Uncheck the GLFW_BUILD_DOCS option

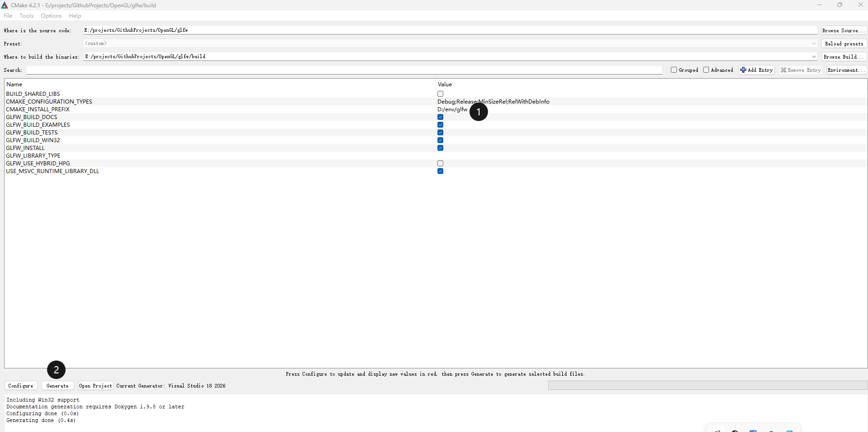[x=440, y=117]
